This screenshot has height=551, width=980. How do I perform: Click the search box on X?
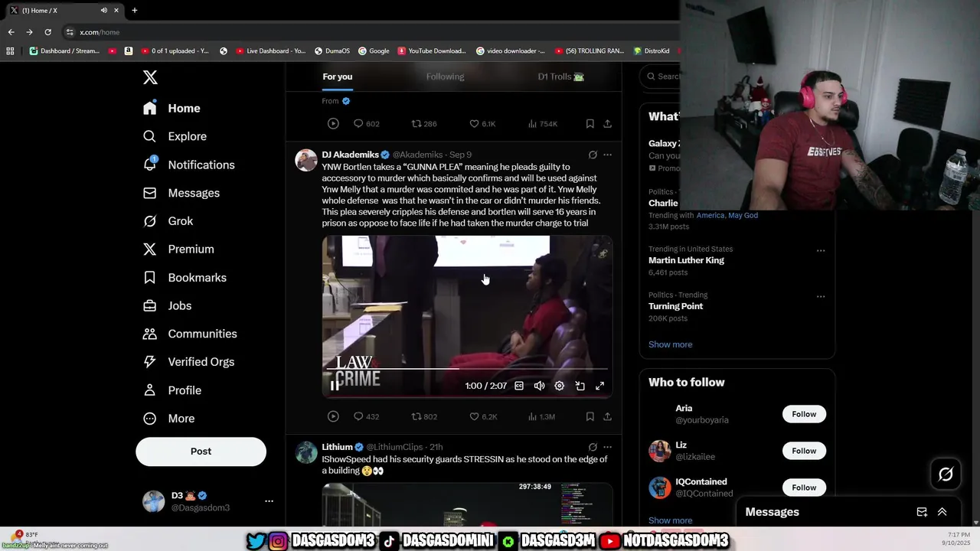coord(662,77)
